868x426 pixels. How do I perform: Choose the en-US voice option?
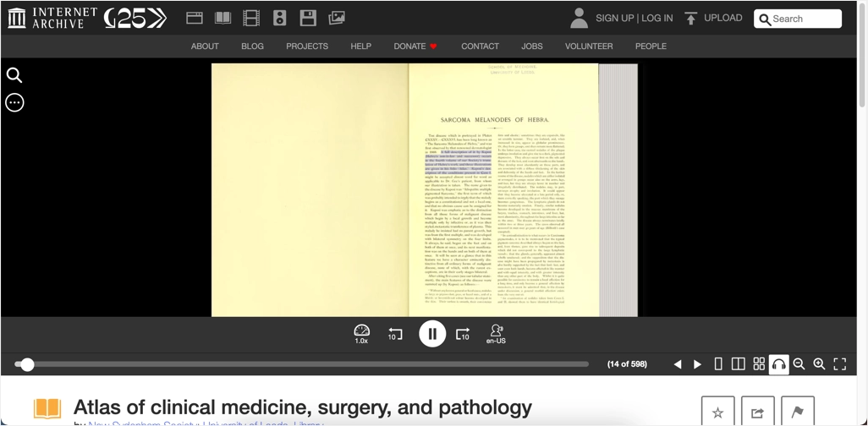click(496, 334)
